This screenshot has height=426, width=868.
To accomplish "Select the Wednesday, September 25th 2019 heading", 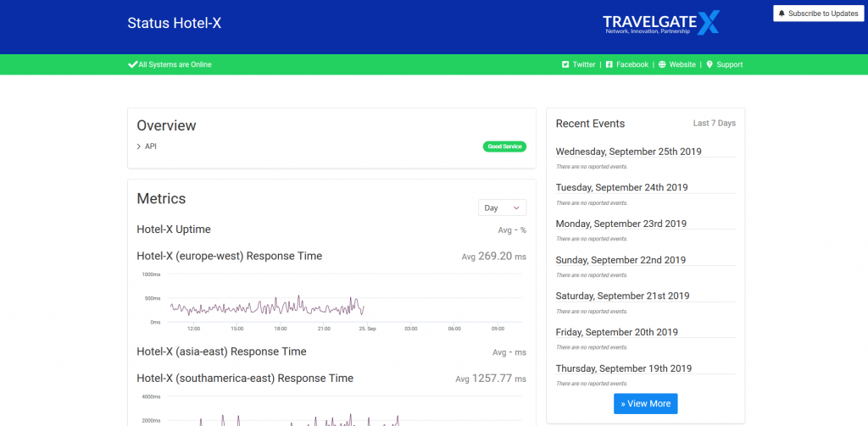I will (628, 152).
